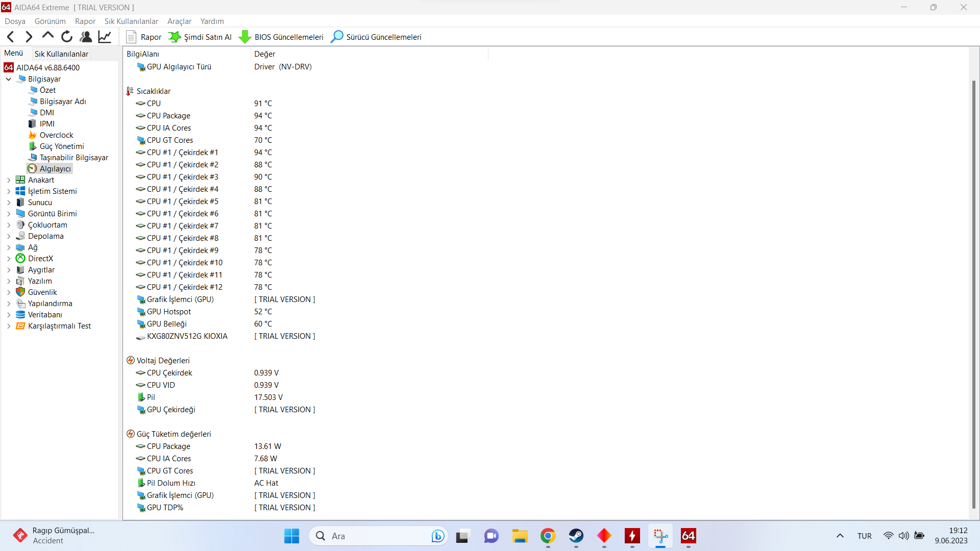Open the Araçlar menu
This screenshot has height=551, width=980.
179,21
